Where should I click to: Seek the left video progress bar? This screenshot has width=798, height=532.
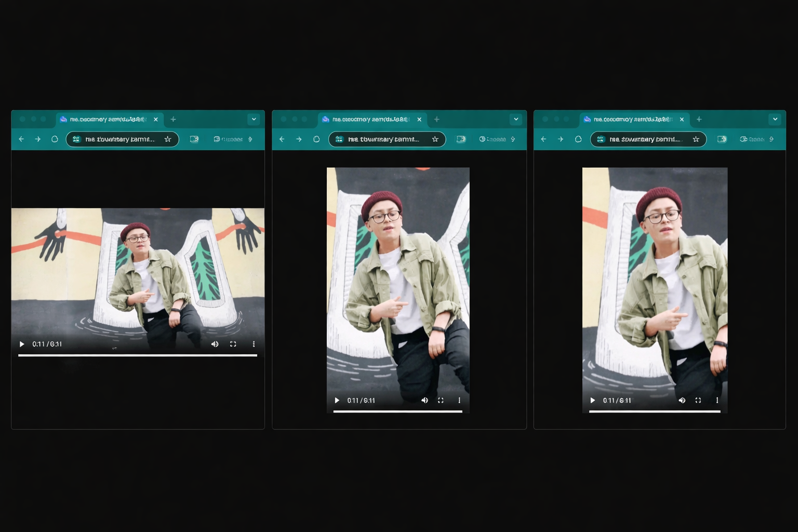pyautogui.click(x=137, y=355)
